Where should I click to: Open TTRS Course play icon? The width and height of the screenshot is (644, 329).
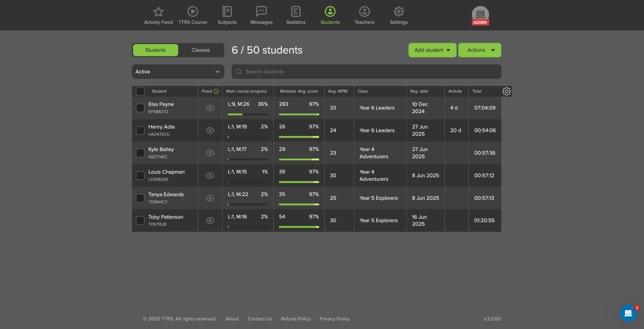[193, 12]
